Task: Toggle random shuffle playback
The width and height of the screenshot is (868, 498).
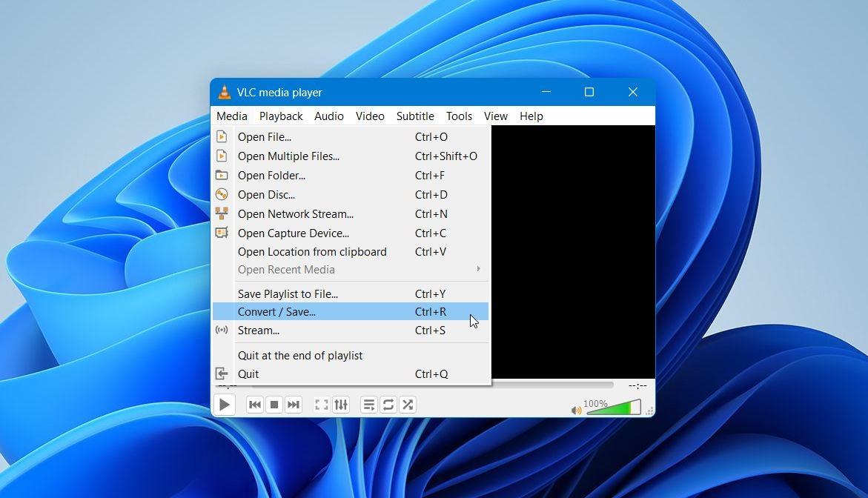Action: pyautogui.click(x=408, y=405)
